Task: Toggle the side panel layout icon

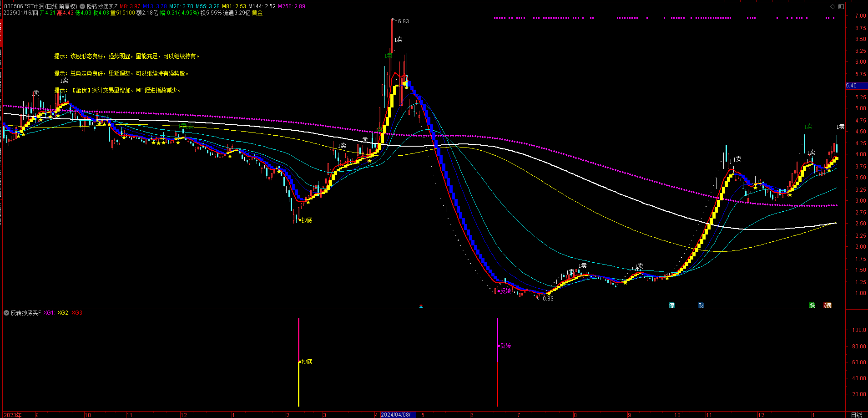Action: 841,6
